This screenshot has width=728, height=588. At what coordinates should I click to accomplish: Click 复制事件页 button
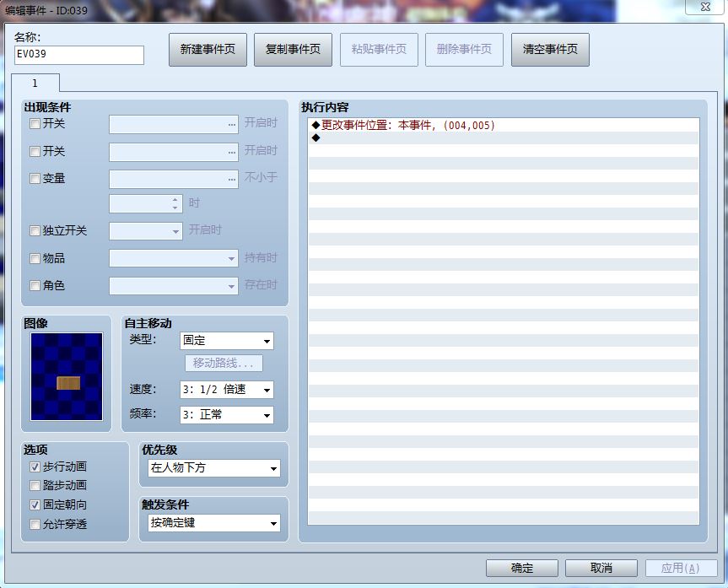coord(293,50)
